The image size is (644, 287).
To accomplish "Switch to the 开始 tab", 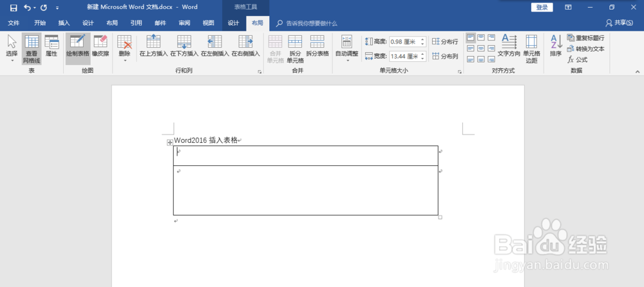I will [x=40, y=23].
